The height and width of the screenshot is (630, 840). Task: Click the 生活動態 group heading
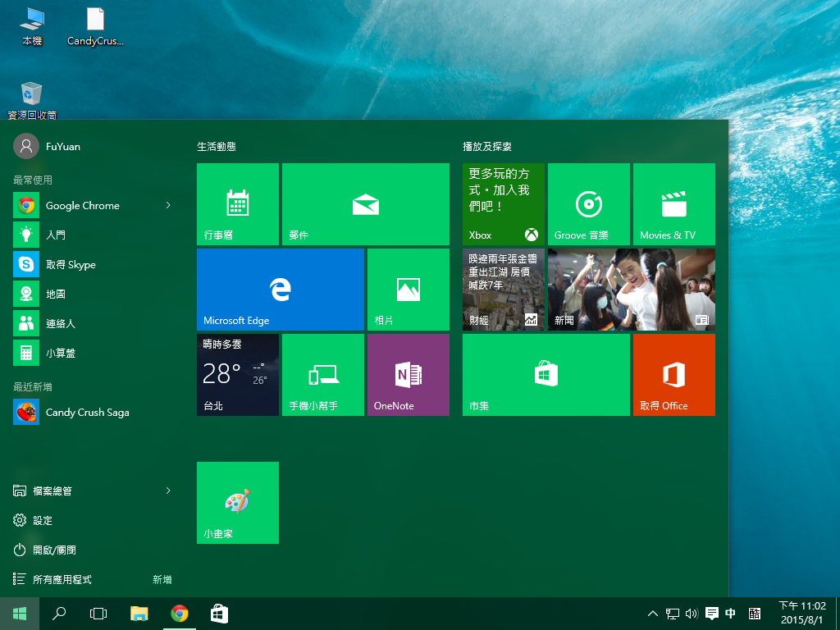click(x=217, y=146)
